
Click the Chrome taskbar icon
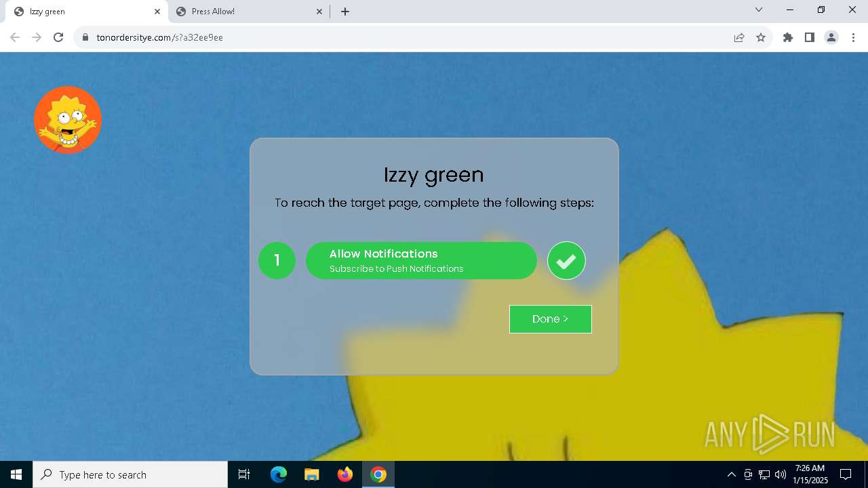click(378, 474)
